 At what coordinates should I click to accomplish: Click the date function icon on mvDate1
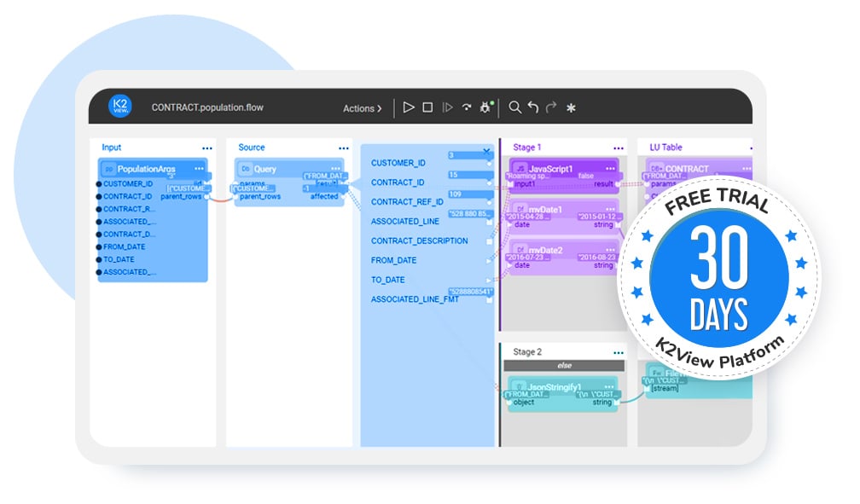point(520,208)
